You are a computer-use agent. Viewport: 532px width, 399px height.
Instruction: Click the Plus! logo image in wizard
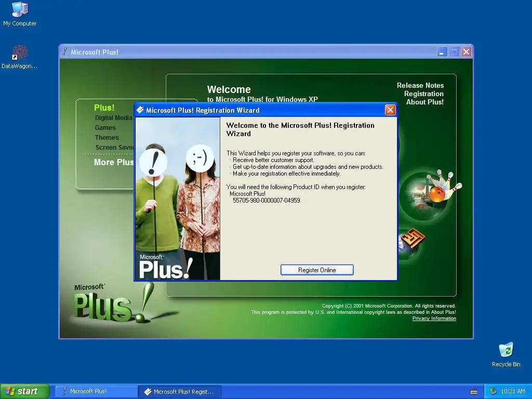(x=166, y=267)
